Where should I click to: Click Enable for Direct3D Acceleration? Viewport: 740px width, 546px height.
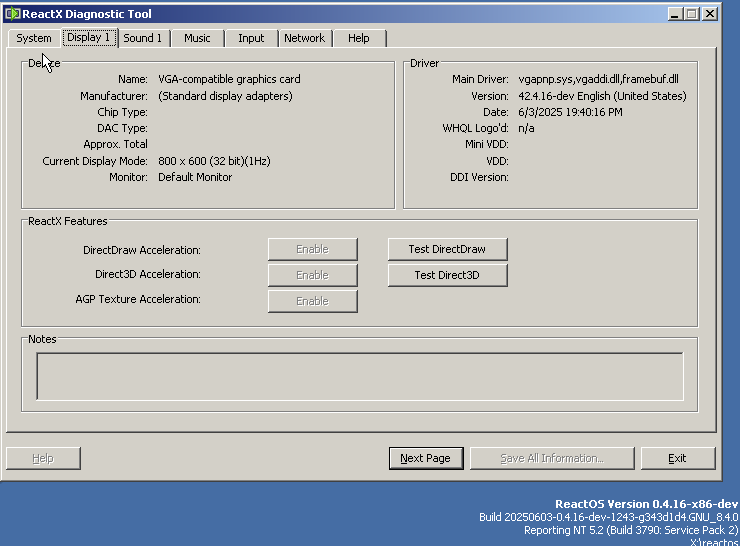[312, 275]
